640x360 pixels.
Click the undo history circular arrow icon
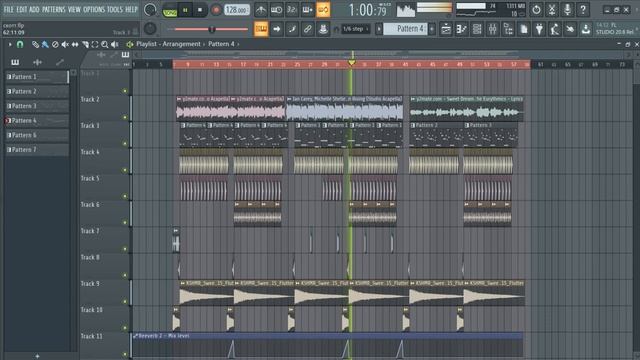click(536, 9)
